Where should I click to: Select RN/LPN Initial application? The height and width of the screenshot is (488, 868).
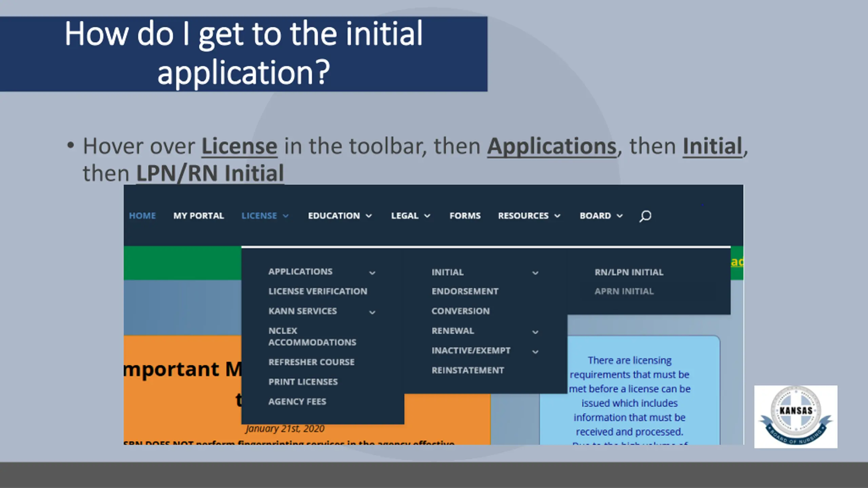(x=629, y=272)
